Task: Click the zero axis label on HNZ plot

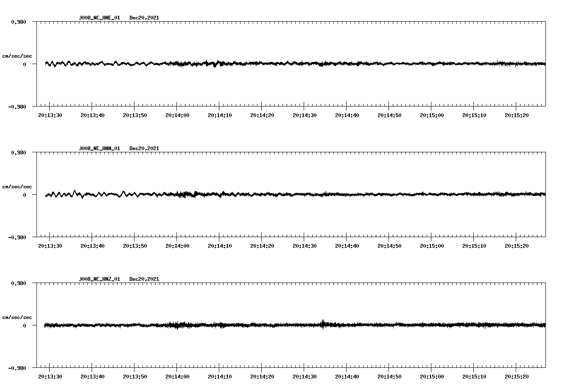Action: pos(25,326)
